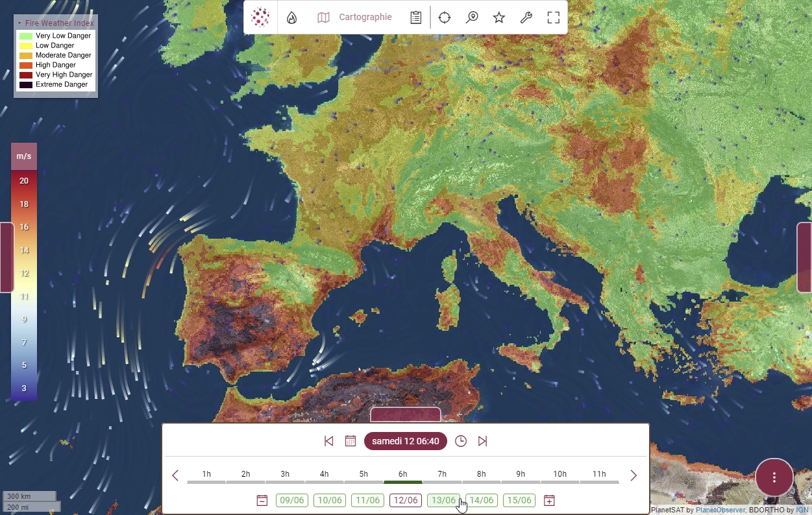Activate the geolocation crosshair icon
The height and width of the screenshot is (515, 812).
(x=444, y=18)
